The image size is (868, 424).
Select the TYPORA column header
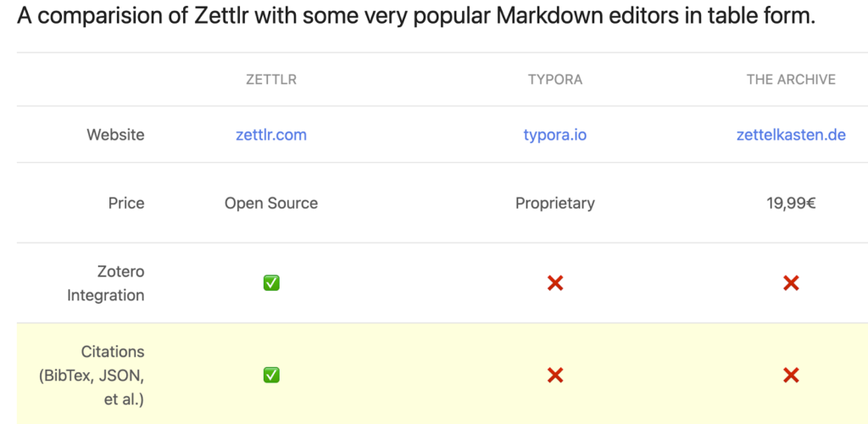[x=555, y=80]
